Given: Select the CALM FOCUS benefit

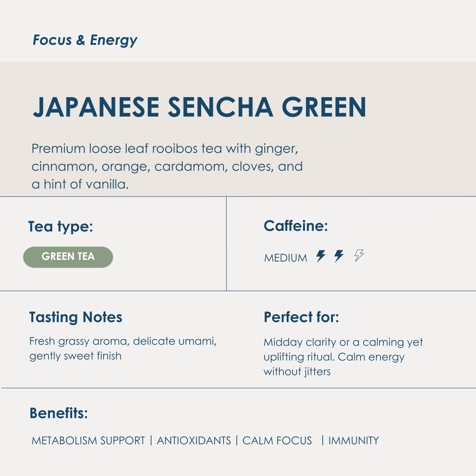Looking at the screenshot, I should 277,441.
